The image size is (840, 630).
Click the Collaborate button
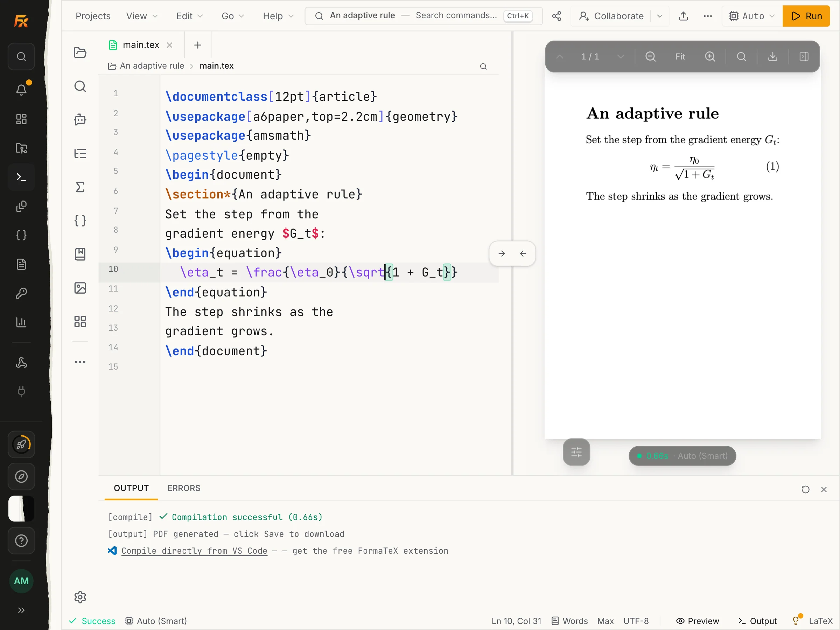pos(611,16)
